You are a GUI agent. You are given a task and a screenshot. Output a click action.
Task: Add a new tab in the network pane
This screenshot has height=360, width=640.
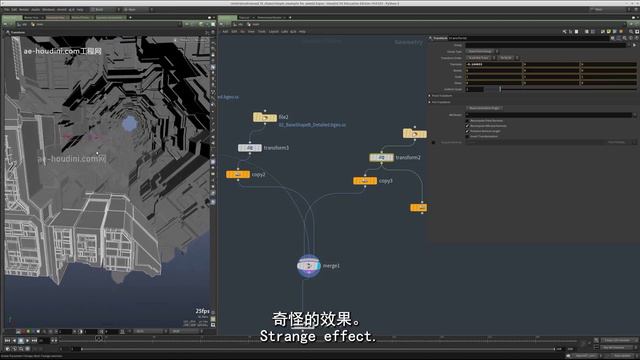coord(290,18)
